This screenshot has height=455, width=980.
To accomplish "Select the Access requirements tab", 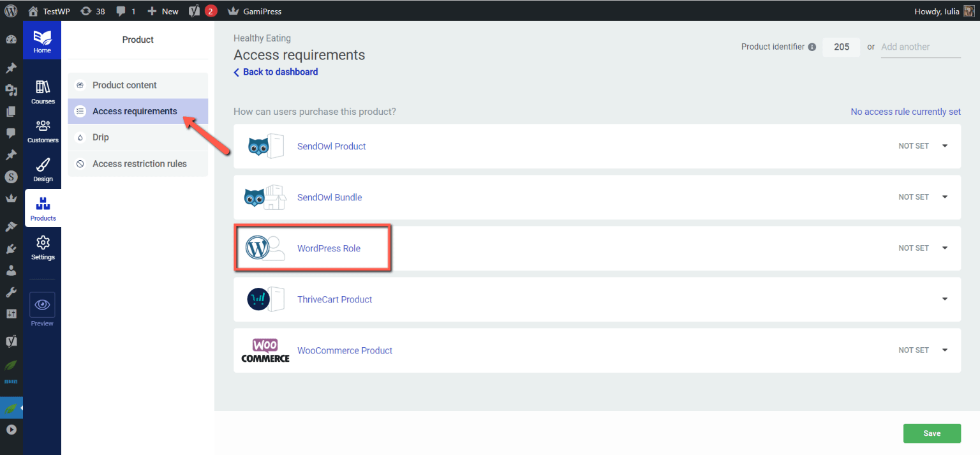I will [x=138, y=111].
